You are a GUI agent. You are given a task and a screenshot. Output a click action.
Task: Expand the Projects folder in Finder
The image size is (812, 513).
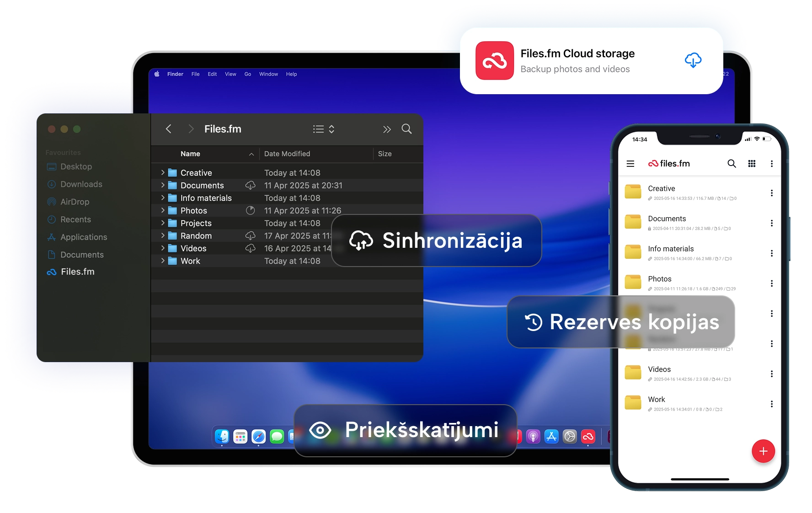point(163,223)
